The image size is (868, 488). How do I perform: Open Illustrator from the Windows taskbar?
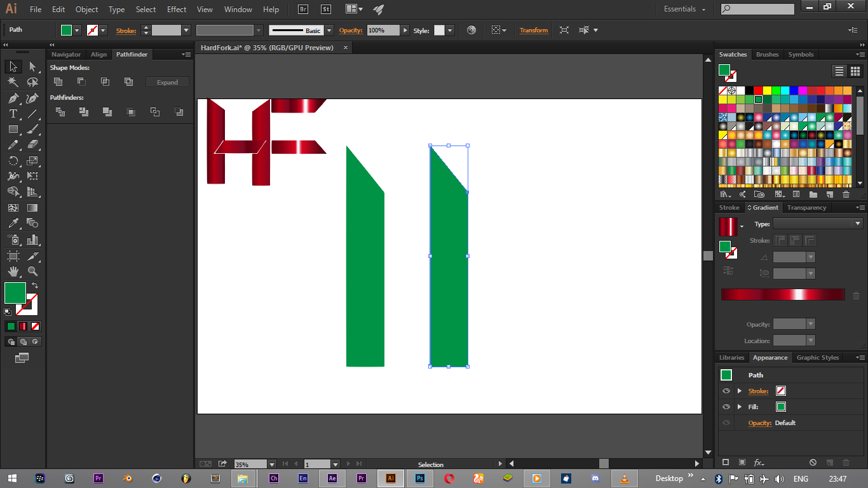tap(391, 478)
